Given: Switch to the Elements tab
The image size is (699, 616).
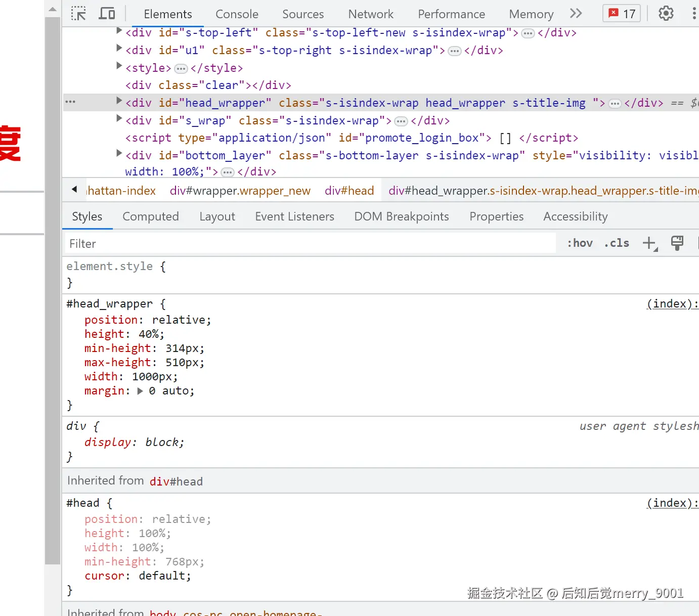Looking at the screenshot, I should [168, 14].
